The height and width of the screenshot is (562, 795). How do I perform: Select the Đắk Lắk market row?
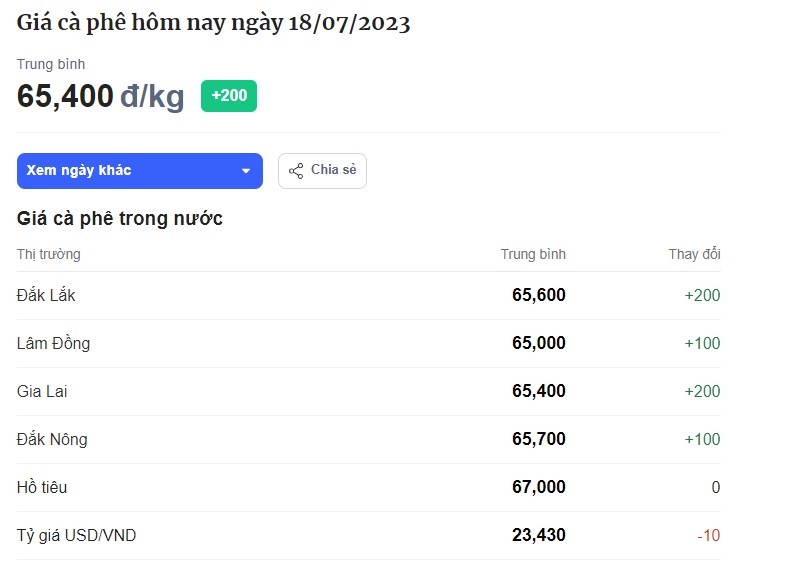369,295
